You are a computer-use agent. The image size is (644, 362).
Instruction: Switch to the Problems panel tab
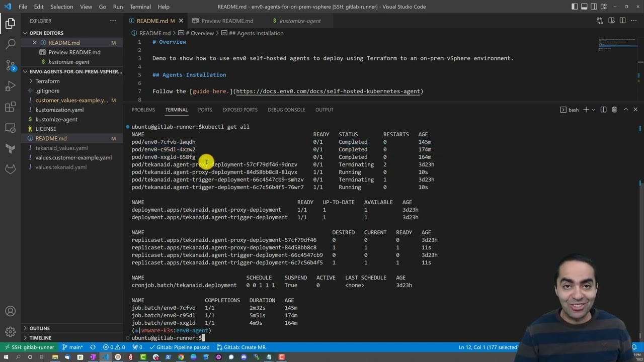tap(143, 110)
